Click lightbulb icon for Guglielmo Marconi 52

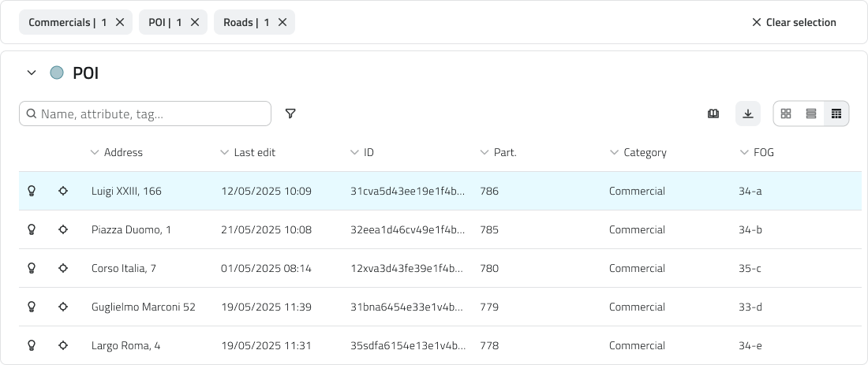32,307
